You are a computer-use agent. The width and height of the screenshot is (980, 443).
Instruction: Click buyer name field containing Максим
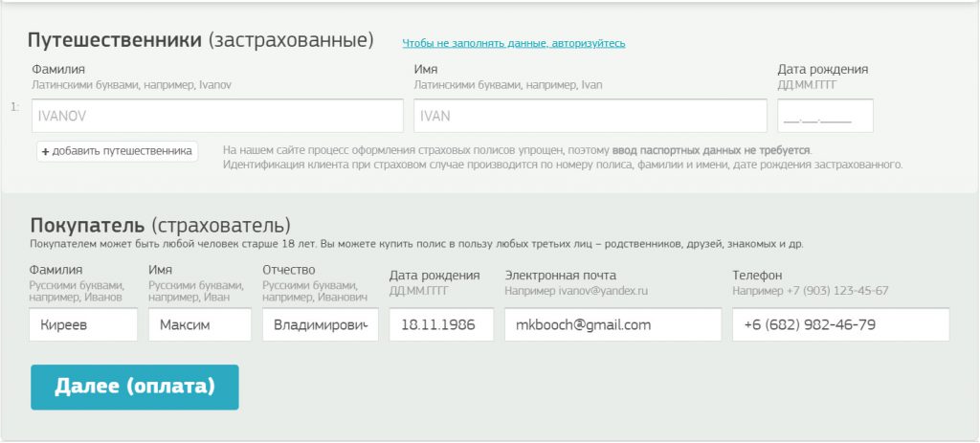(200, 324)
